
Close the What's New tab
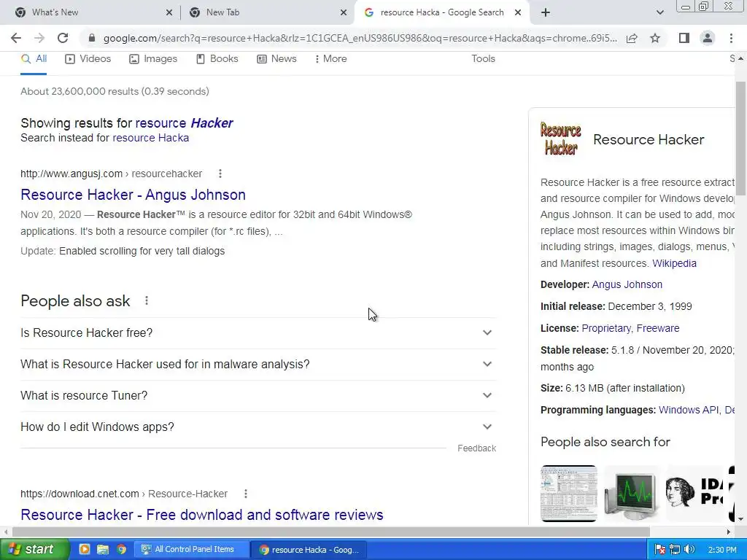169,12
